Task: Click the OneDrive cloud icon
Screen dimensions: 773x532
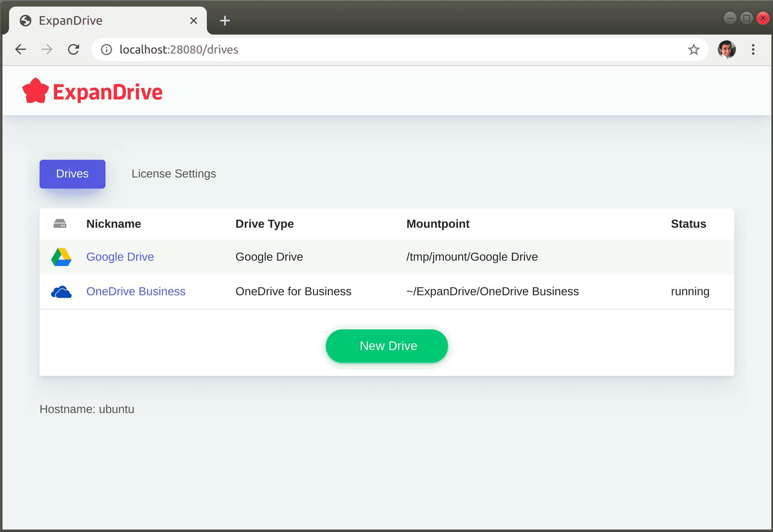Action: pos(61,292)
